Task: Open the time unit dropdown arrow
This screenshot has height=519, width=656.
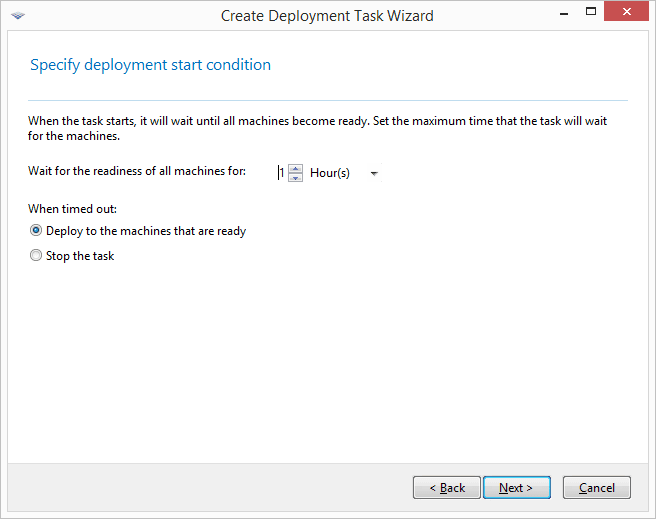Action: coord(374,174)
